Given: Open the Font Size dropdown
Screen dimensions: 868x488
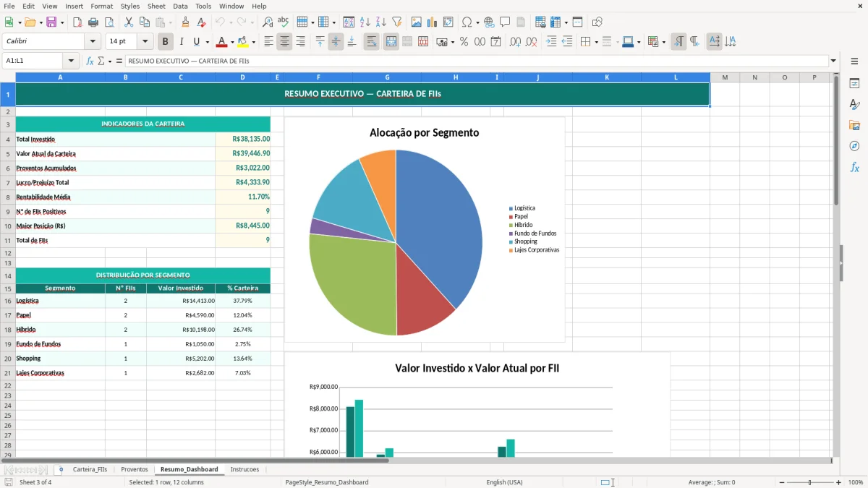Looking at the screenshot, I should (145, 42).
